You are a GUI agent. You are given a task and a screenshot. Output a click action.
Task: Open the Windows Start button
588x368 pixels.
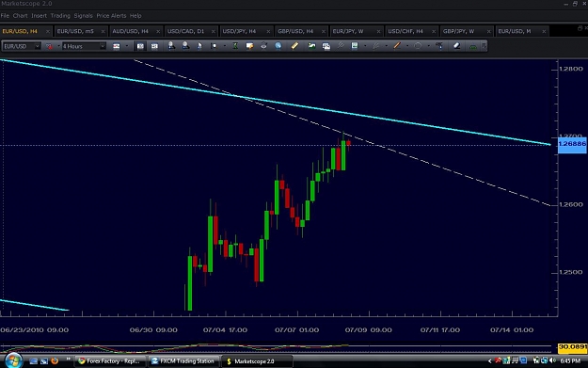tap(13, 360)
